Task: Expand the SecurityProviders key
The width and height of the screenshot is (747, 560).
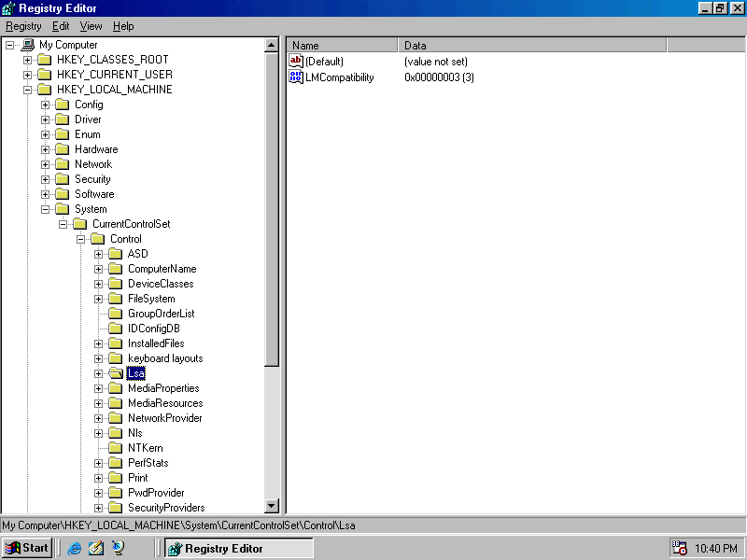Action: 99,508
